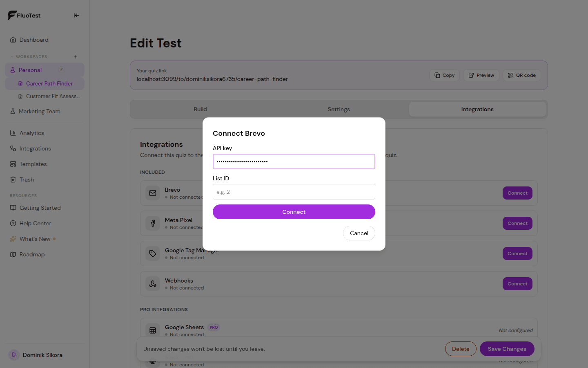The height and width of the screenshot is (368, 588).
Task: Preview the quiz
Action: click(481, 75)
